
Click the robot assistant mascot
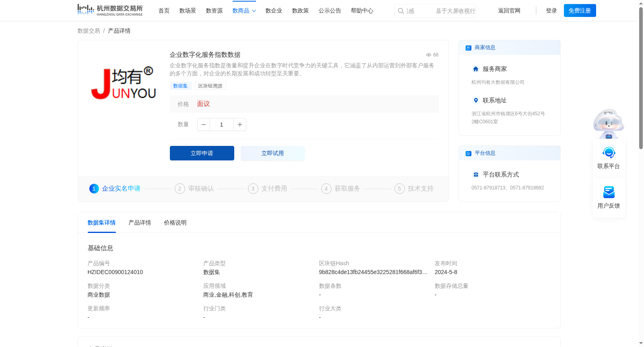click(x=609, y=123)
